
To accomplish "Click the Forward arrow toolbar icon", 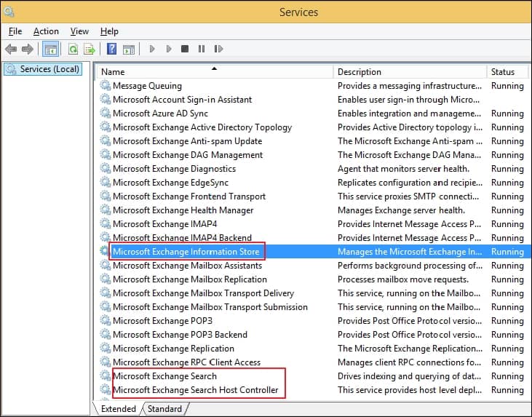I will [x=28, y=49].
